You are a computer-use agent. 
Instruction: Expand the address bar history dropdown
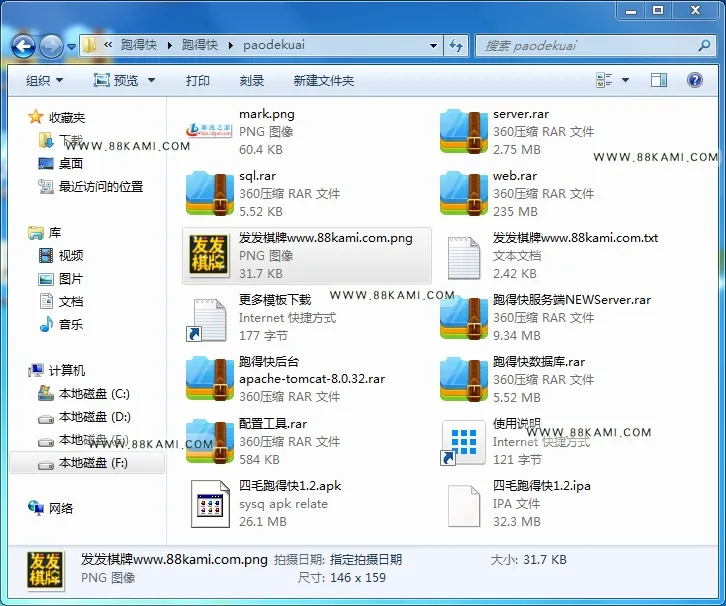433,45
